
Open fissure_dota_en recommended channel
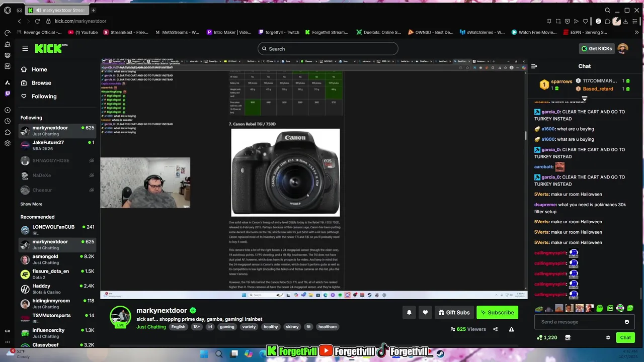click(x=57, y=274)
